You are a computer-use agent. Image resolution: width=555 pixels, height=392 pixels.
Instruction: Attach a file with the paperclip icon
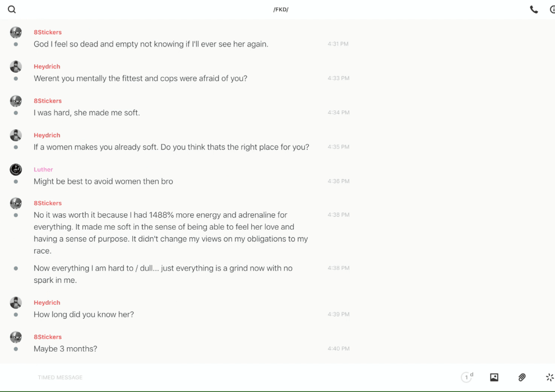point(522,377)
